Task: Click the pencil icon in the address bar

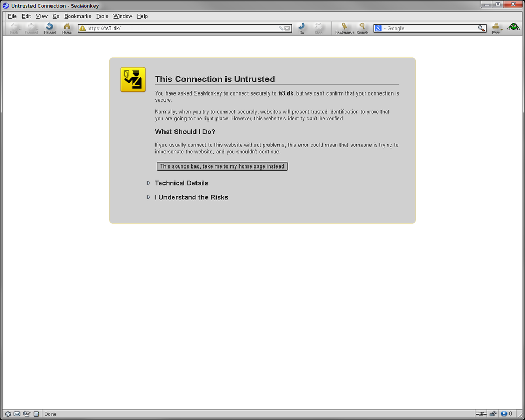Action: [281, 28]
